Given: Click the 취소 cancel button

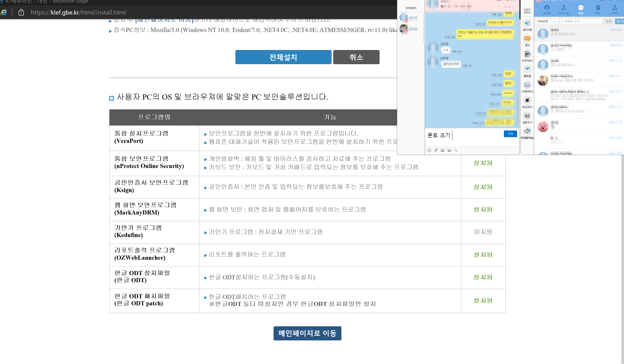Looking at the screenshot, I should pos(356,57).
